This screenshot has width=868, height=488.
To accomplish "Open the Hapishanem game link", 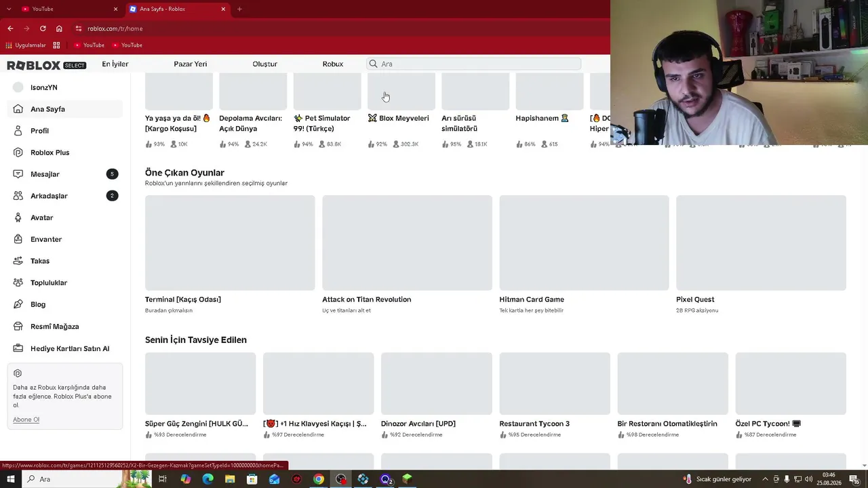I will tap(542, 118).
